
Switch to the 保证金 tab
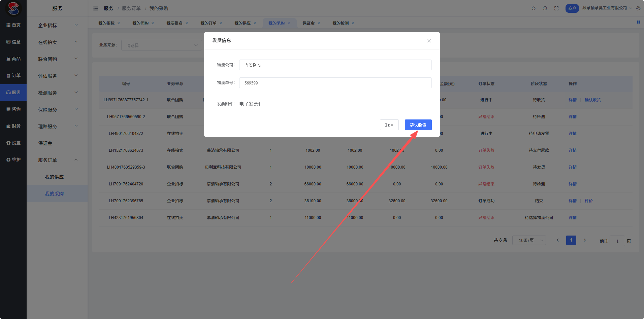click(x=308, y=23)
